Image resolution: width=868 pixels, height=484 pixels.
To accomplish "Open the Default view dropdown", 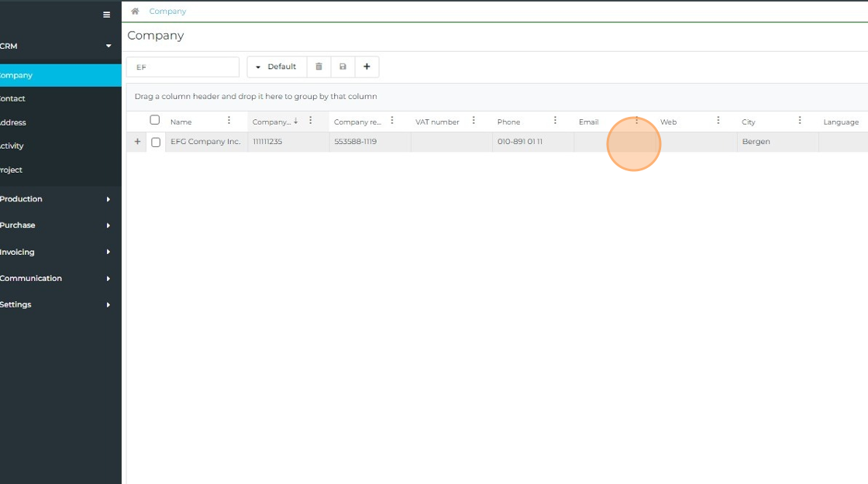I will [x=277, y=67].
